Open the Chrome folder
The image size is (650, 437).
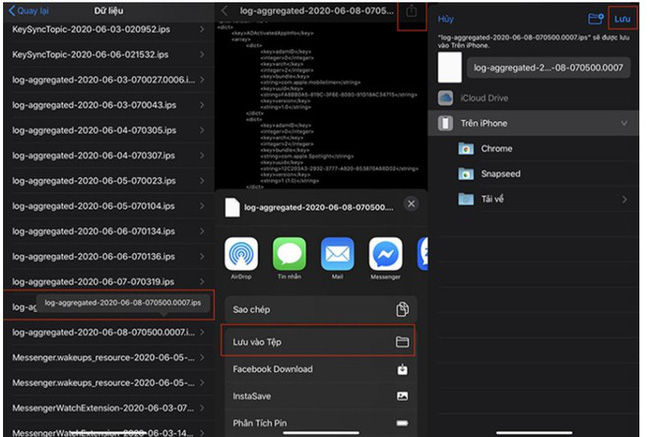(496, 148)
